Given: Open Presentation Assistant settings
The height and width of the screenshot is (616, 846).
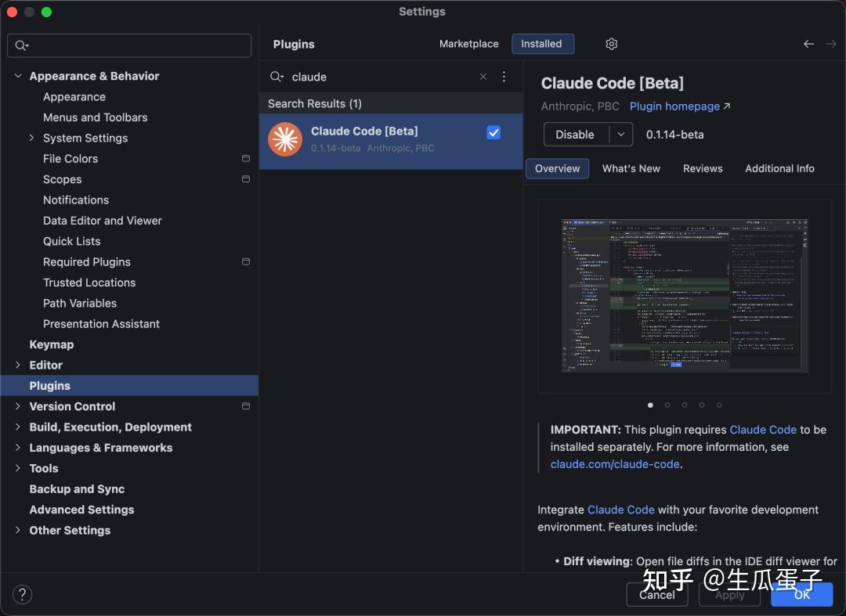Looking at the screenshot, I should point(101,323).
